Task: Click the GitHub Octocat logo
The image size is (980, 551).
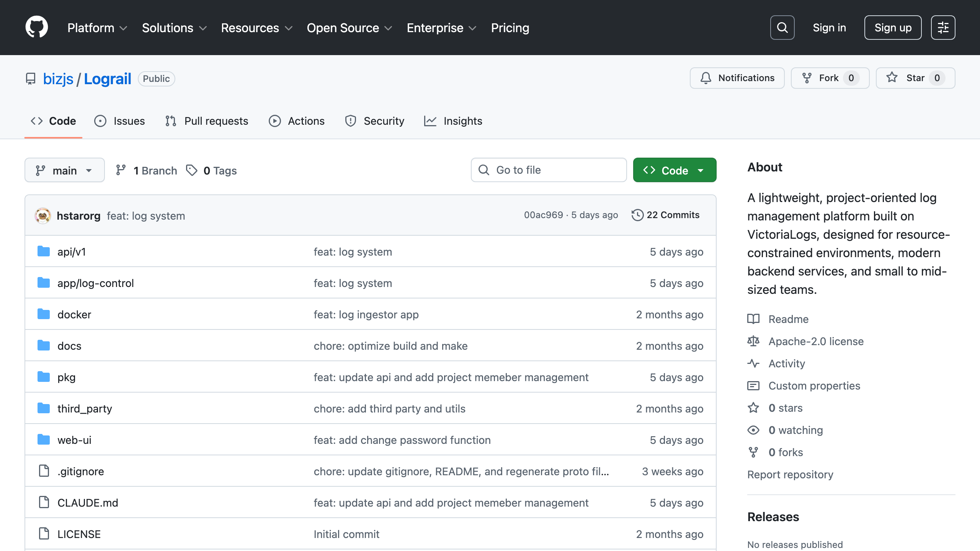Action: coord(37,27)
